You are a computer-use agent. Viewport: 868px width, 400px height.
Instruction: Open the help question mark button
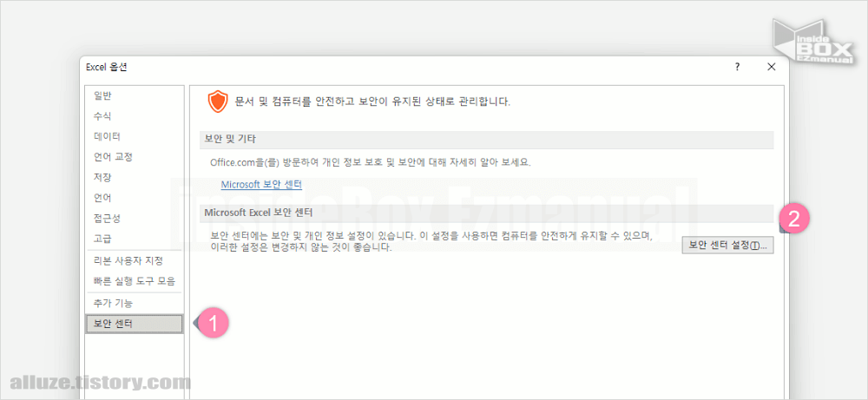pyautogui.click(x=737, y=67)
